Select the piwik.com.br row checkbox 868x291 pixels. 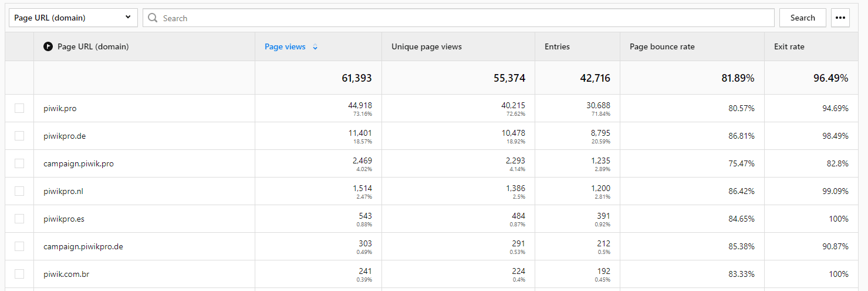(19, 274)
